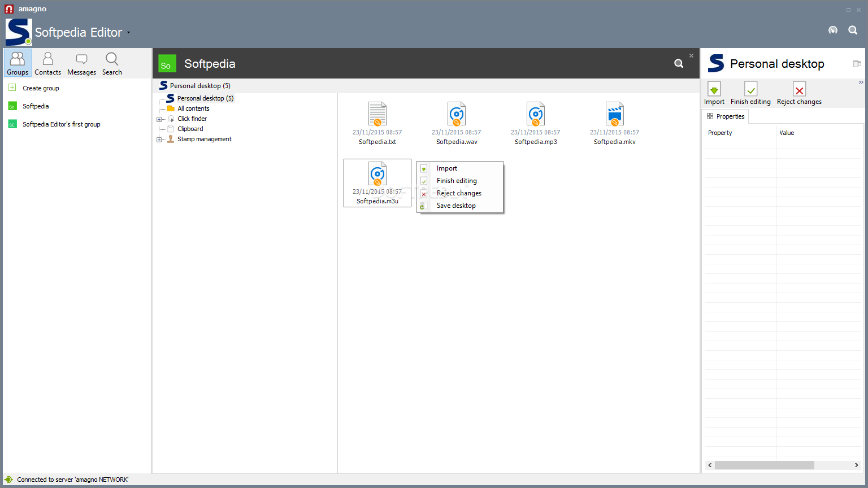This screenshot has height=488, width=868.
Task: Click the global search magnifier in title bar
Action: click(853, 30)
